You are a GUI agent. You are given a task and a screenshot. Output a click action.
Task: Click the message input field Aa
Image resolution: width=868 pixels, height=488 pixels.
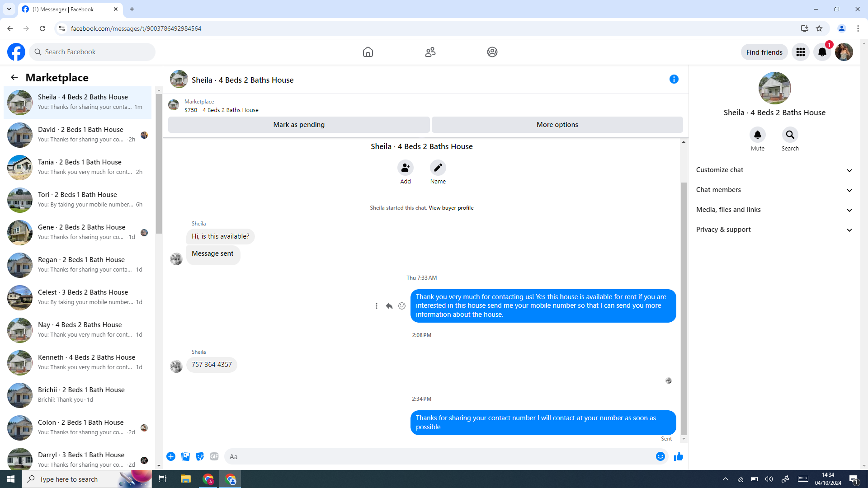point(439,456)
